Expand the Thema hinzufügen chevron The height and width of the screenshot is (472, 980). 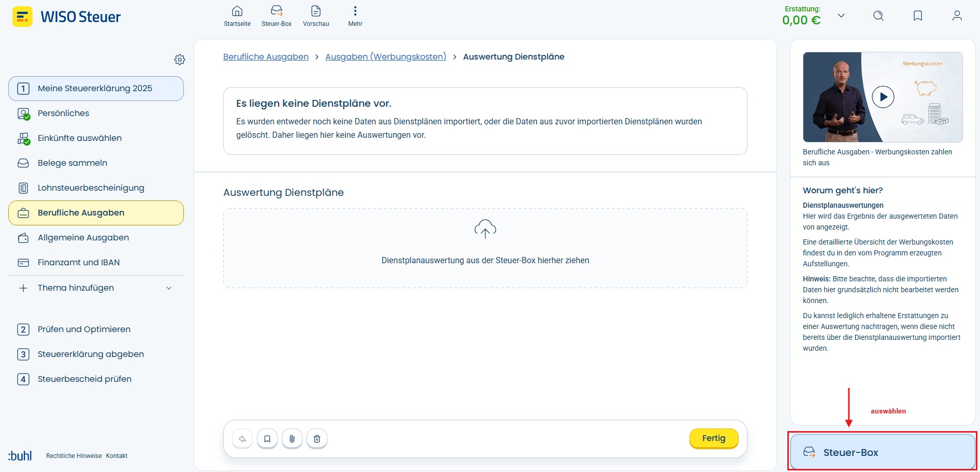(x=169, y=288)
